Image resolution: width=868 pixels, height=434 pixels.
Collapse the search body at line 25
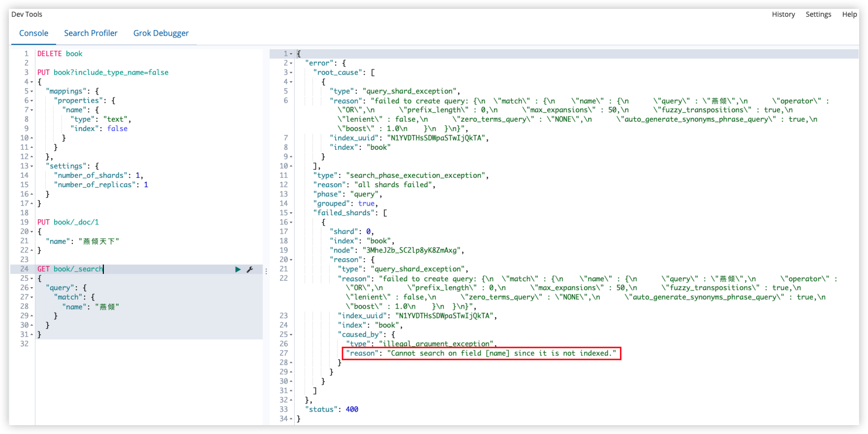pyautogui.click(x=32, y=278)
